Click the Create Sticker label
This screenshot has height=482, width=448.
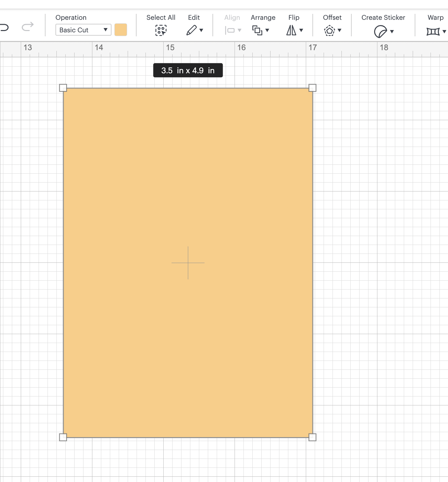383,17
